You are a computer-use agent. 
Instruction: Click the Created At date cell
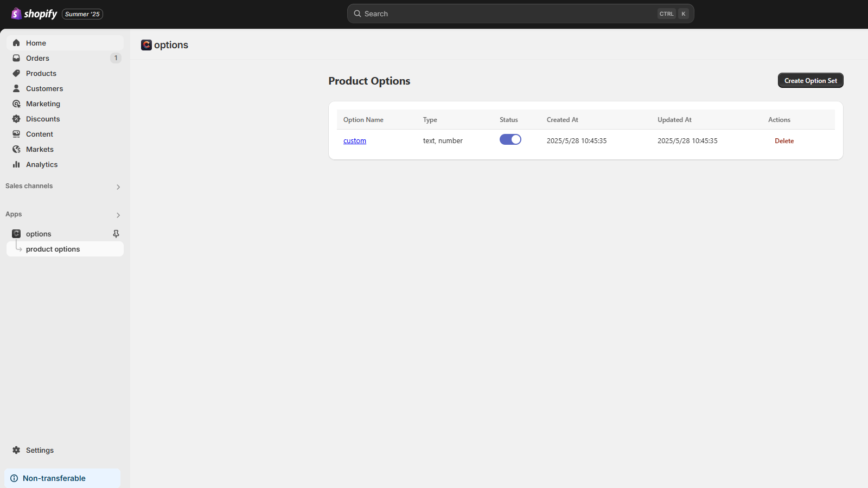(x=577, y=140)
